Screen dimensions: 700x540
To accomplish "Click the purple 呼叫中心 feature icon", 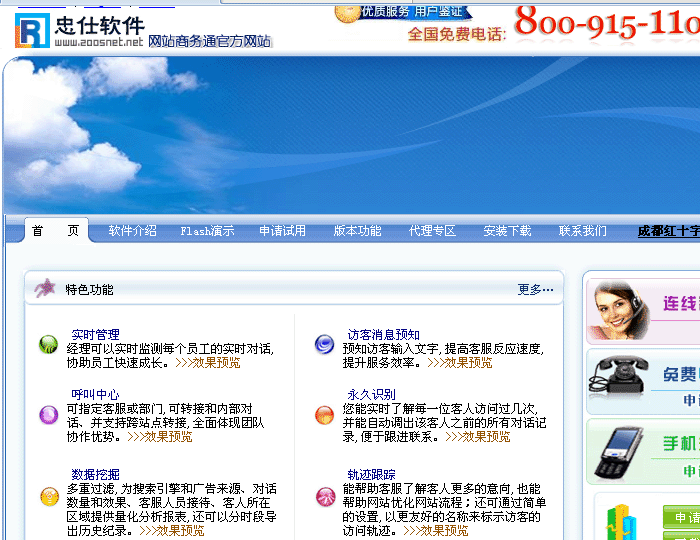I will pyautogui.click(x=48, y=414).
